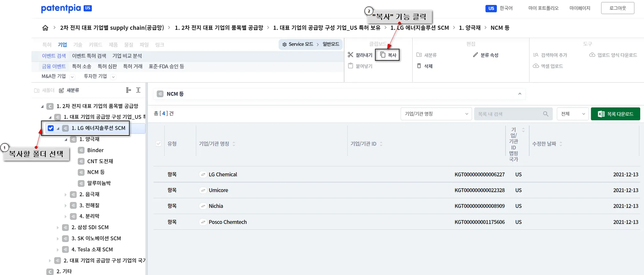This screenshot has width=644, height=275.
Task: Click the cloud icon for 업로드 양식 다운로드
Action: point(592,55)
